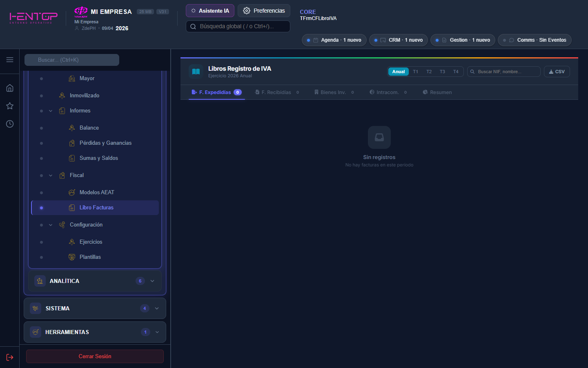Click Cerrar Sesión button
The height and width of the screenshot is (368, 588).
[95, 356]
